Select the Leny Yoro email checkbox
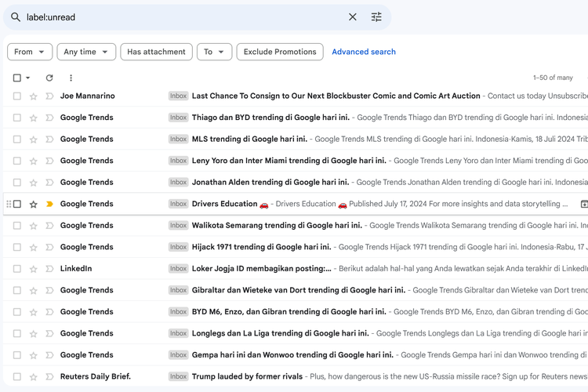This screenshot has height=392, width=588. (17, 161)
